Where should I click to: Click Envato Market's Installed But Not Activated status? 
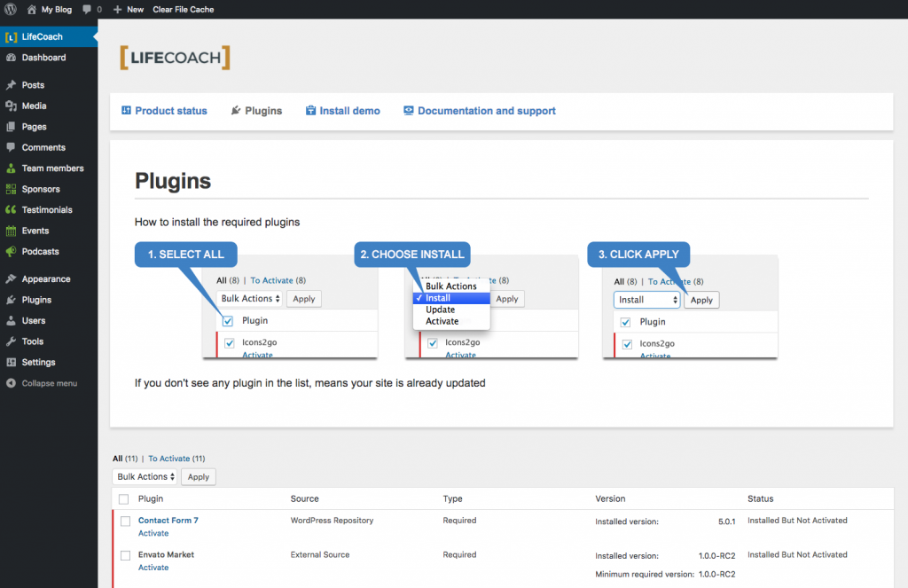click(x=797, y=554)
